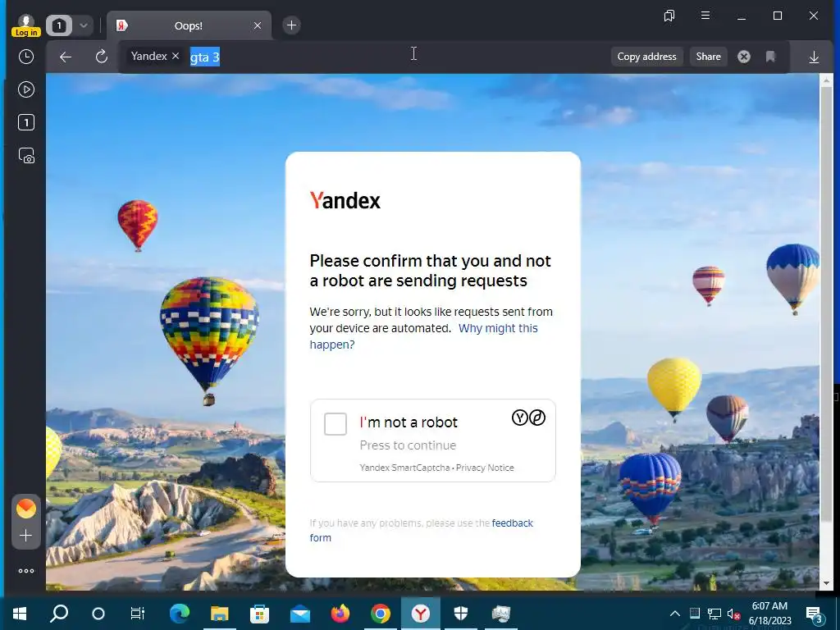The width and height of the screenshot is (840, 630).
Task: Open the network tray icon
Action: pos(714,614)
